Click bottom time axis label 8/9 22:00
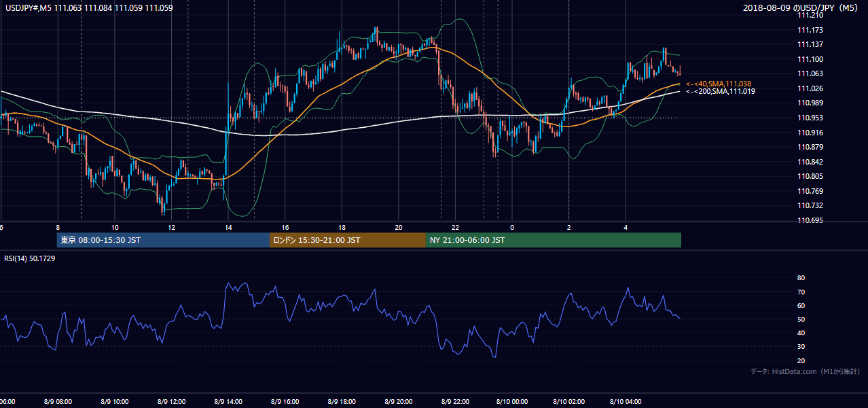The image size is (868, 408). pyautogui.click(x=455, y=402)
